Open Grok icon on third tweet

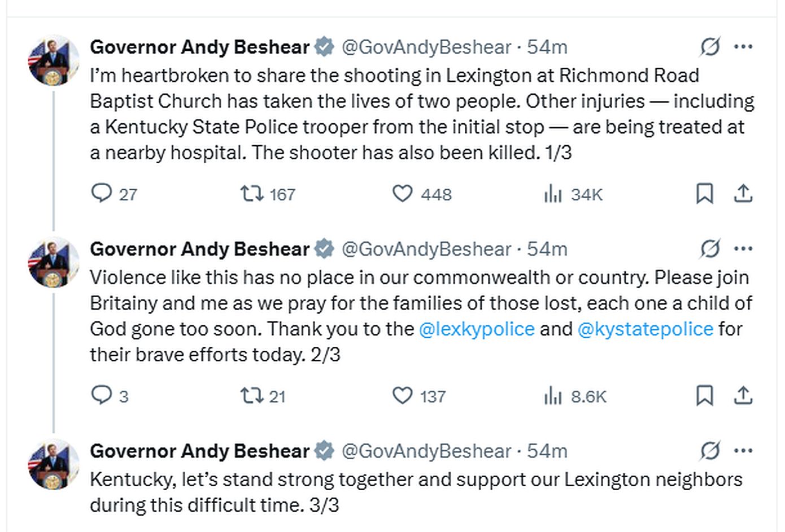(710, 451)
